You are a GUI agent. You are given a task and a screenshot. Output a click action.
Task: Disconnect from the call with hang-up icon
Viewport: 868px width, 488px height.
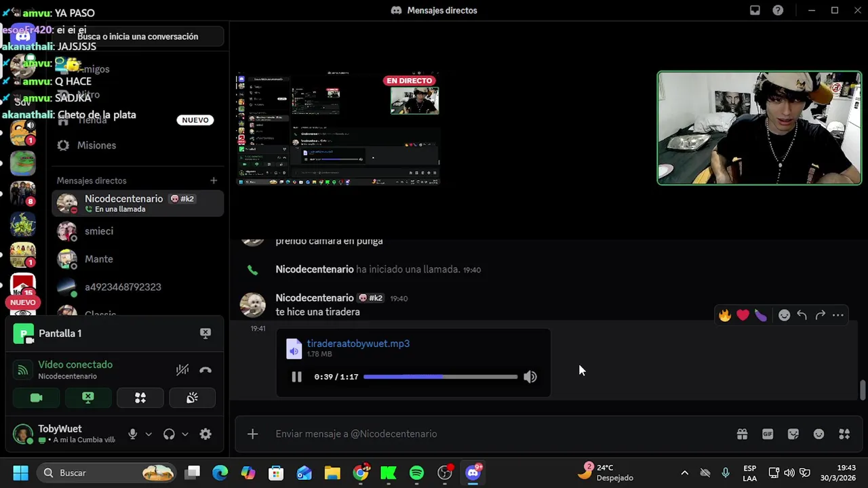(x=205, y=370)
